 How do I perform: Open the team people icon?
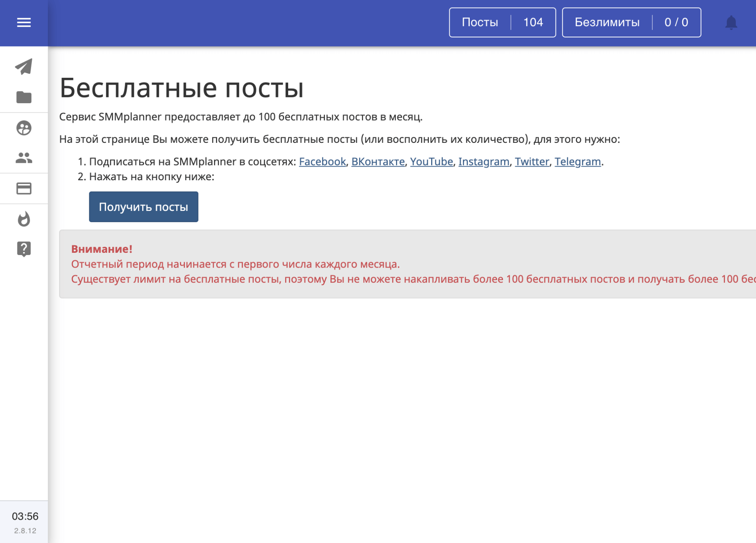[x=24, y=158]
